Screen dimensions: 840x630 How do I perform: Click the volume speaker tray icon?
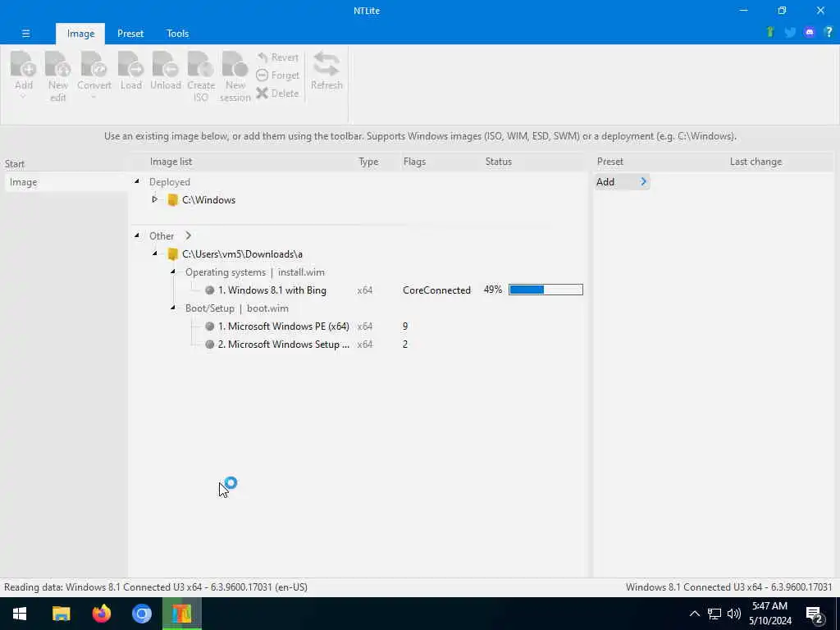pyautogui.click(x=734, y=614)
